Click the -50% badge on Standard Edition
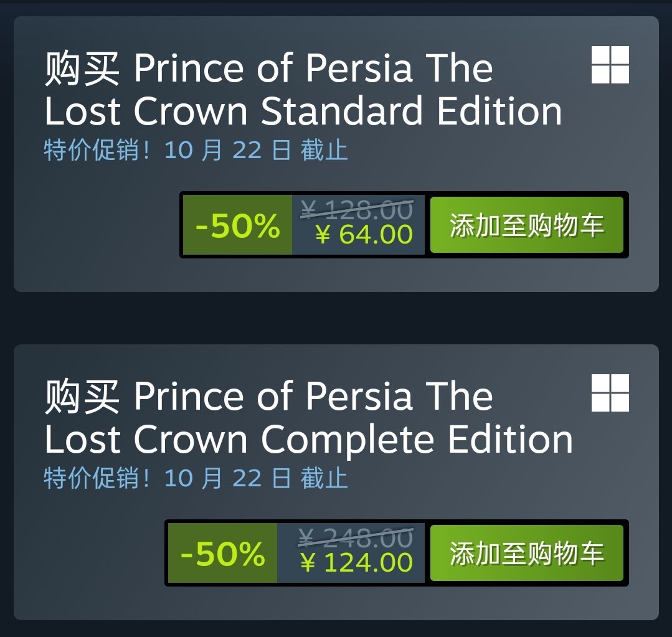The image size is (672, 637). click(x=237, y=225)
